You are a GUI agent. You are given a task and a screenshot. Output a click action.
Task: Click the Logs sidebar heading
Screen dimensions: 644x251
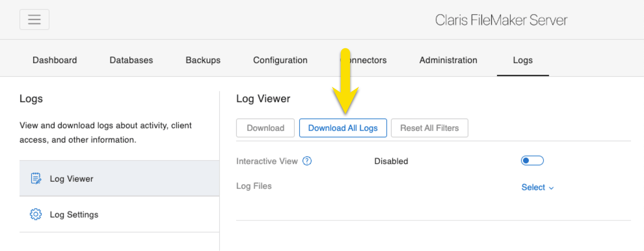31,99
